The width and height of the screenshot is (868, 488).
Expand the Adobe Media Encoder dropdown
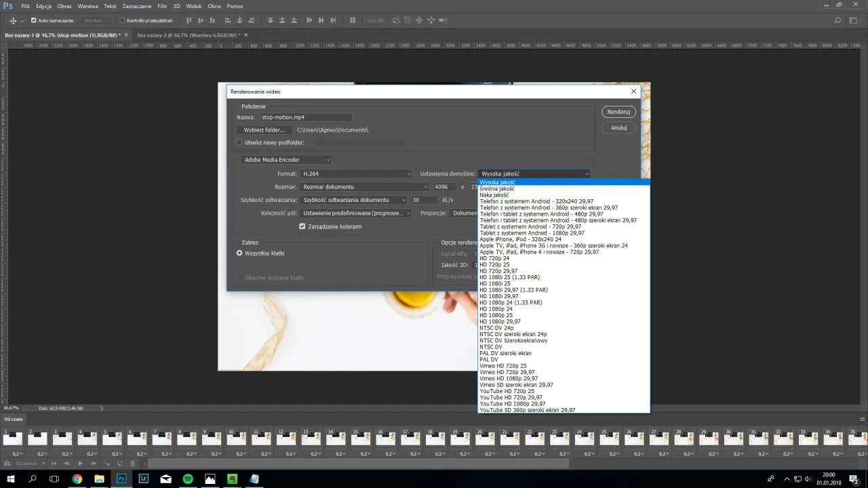tap(287, 160)
